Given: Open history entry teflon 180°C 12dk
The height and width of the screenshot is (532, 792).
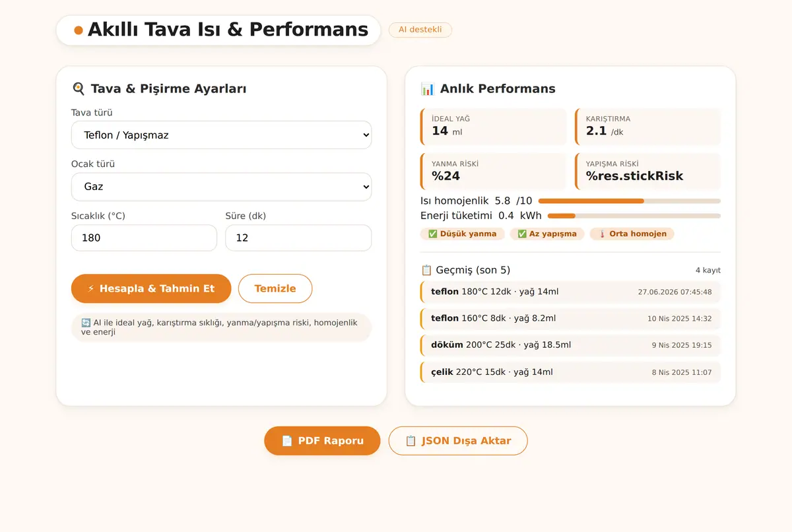Looking at the screenshot, I should click(x=570, y=292).
